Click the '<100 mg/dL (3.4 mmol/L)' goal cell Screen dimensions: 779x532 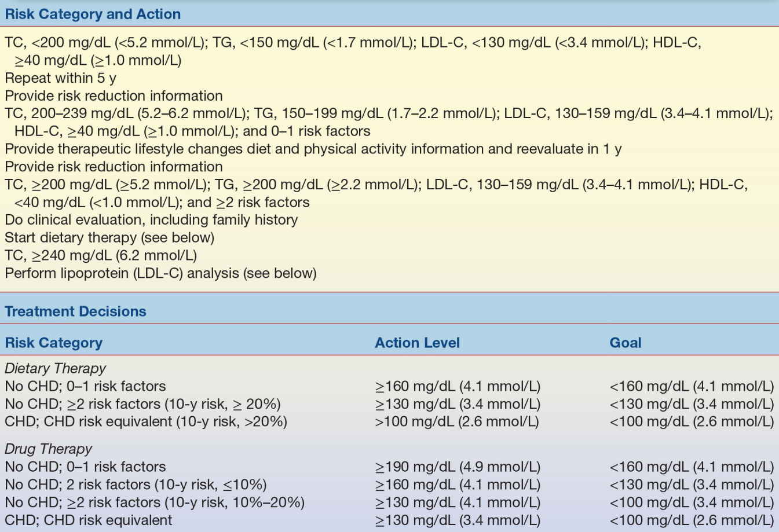point(692,502)
